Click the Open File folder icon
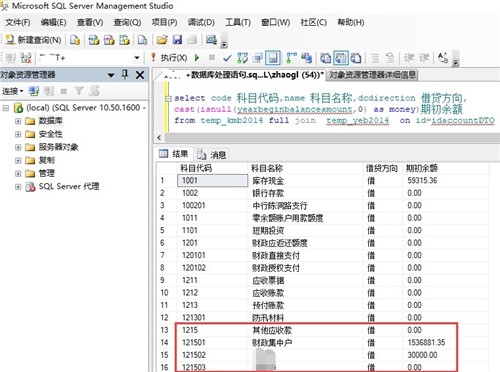The image size is (500, 372). point(162,40)
